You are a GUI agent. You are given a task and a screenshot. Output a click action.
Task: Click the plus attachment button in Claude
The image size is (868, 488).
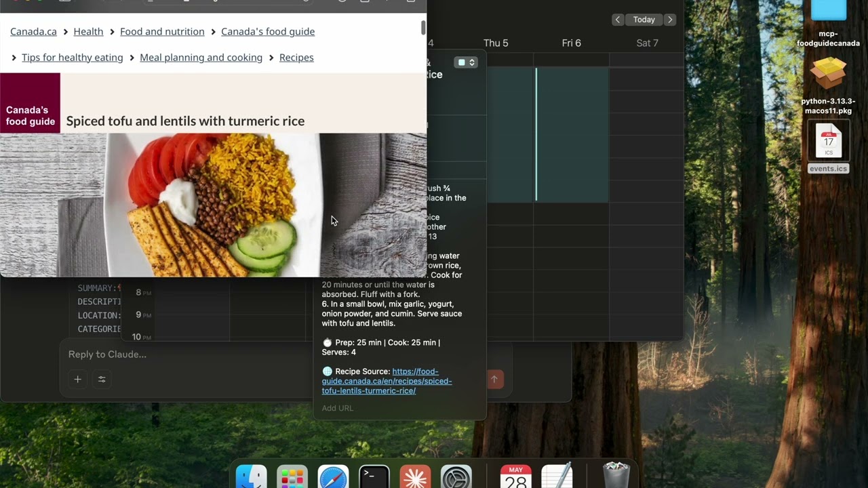[x=77, y=380]
